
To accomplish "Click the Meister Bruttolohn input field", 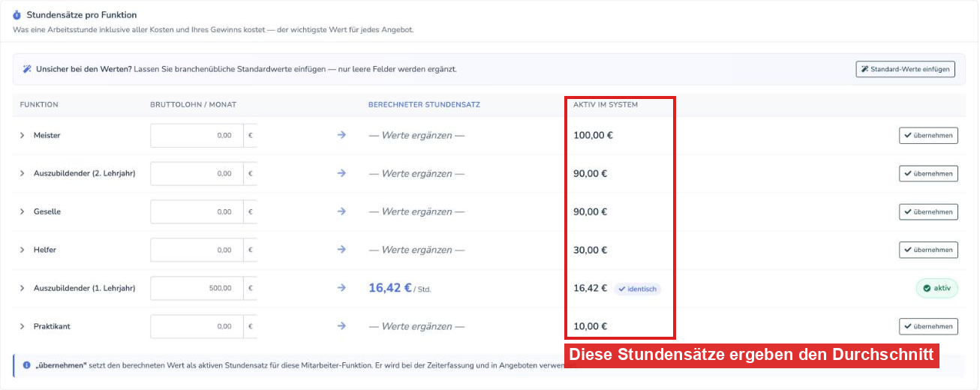I will [197, 136].
